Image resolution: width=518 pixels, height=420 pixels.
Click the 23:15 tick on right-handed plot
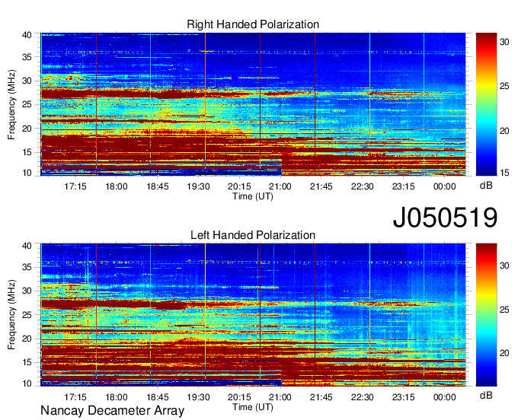click(404, 186)
